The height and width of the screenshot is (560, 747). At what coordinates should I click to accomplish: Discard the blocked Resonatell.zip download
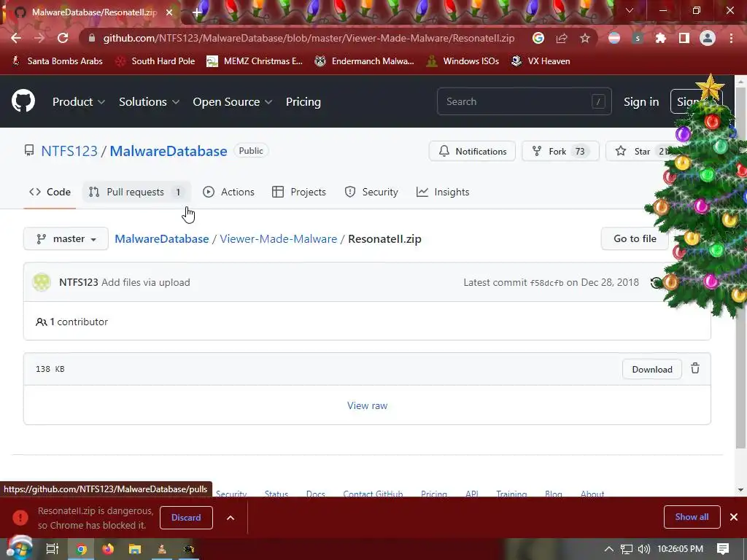[186, 518]
